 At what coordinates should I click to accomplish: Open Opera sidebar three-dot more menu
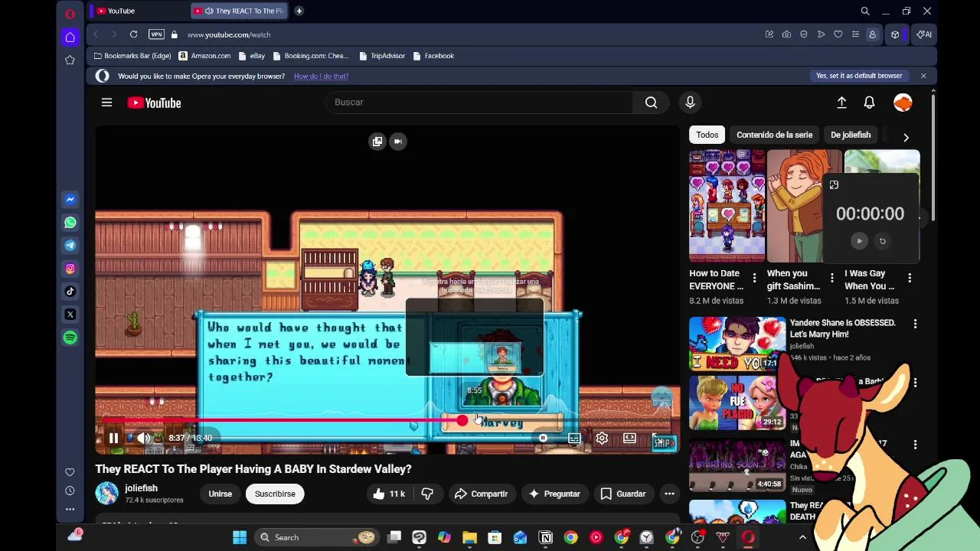coord(70,509)
